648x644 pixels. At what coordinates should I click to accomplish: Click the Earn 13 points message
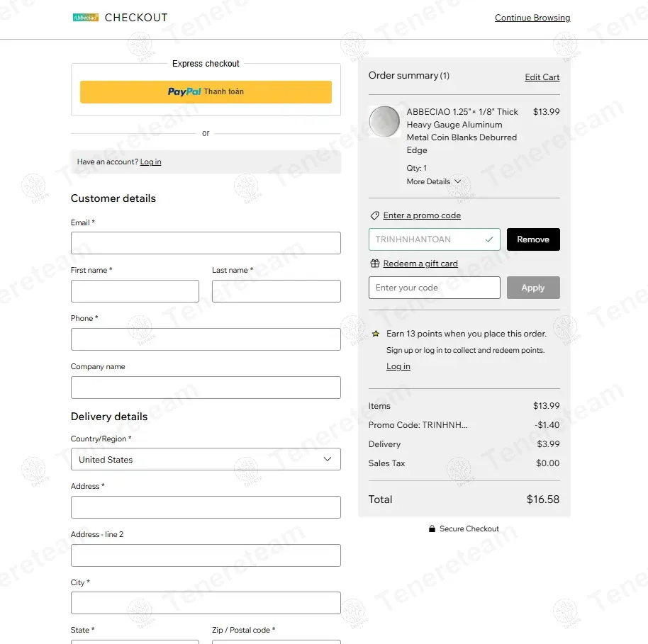(467, 334)
